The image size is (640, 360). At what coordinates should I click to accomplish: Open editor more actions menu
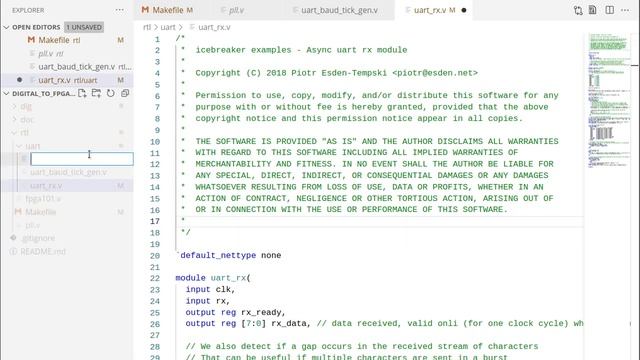625,10
